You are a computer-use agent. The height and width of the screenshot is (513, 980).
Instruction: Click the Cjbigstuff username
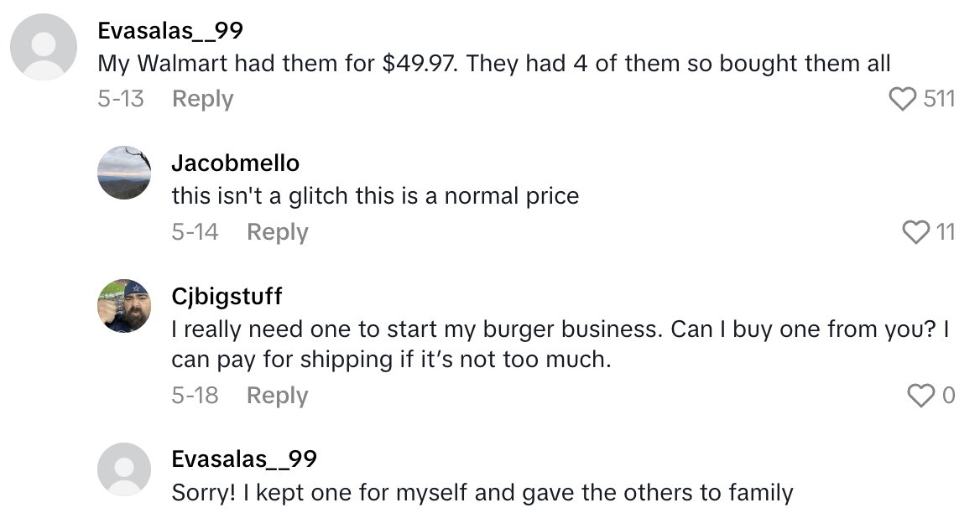click(227, 295)
